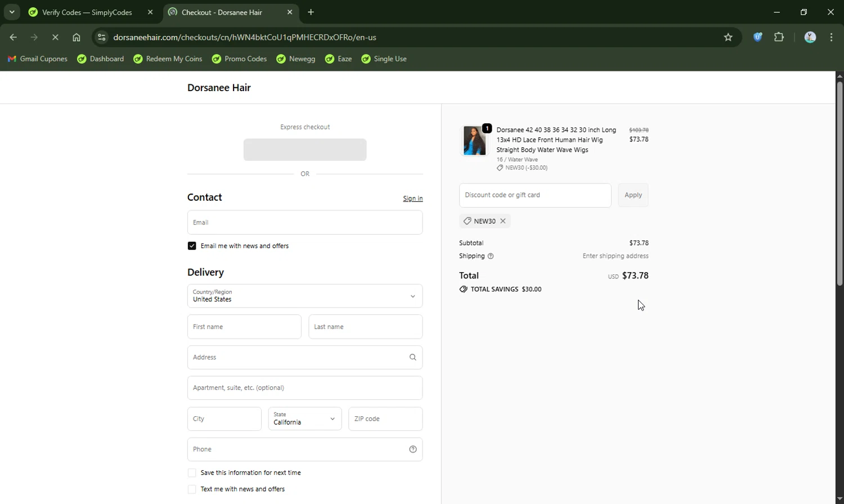844x504 pixels.
Task: Click the TOTAL SAVINGS tag icon
Action: pos(463,289)
